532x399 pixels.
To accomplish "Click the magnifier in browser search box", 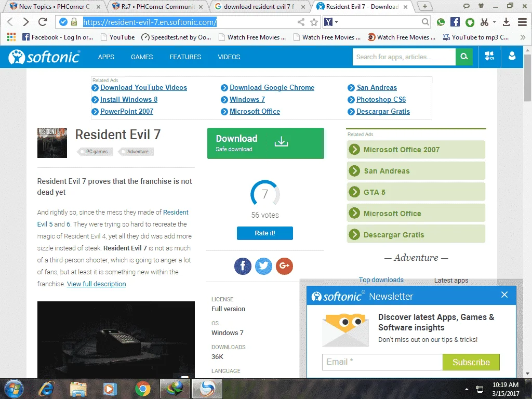I will tap(425, 22).
